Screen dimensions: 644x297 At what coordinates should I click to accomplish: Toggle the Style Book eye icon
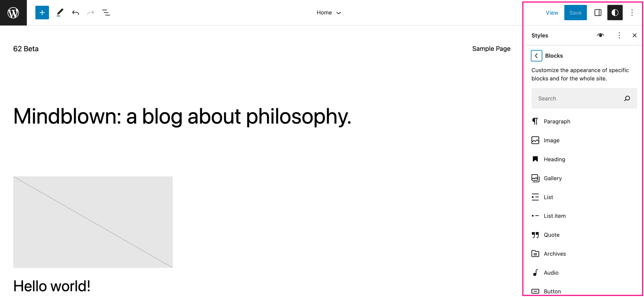(600, 35)
